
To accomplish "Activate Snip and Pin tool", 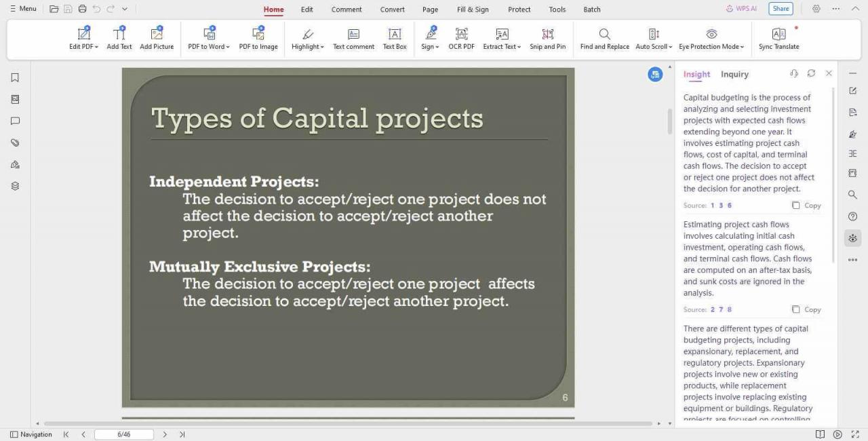I will pos(548,38).
